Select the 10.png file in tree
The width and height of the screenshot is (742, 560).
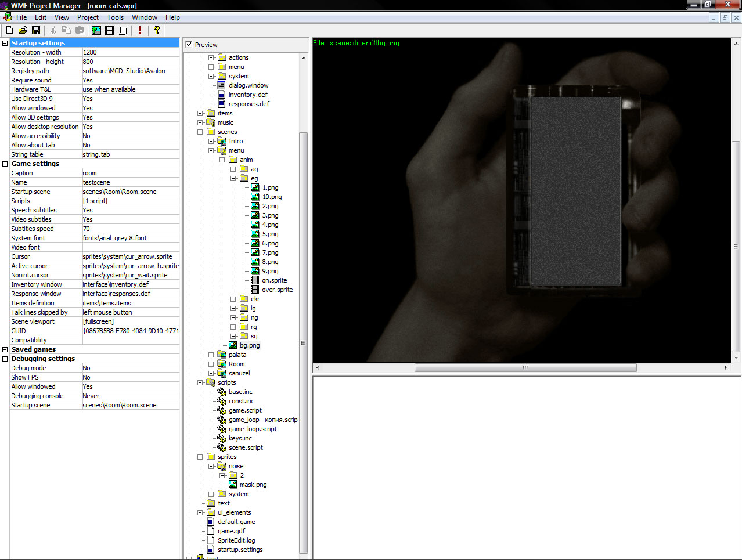[x=272, y=197]
